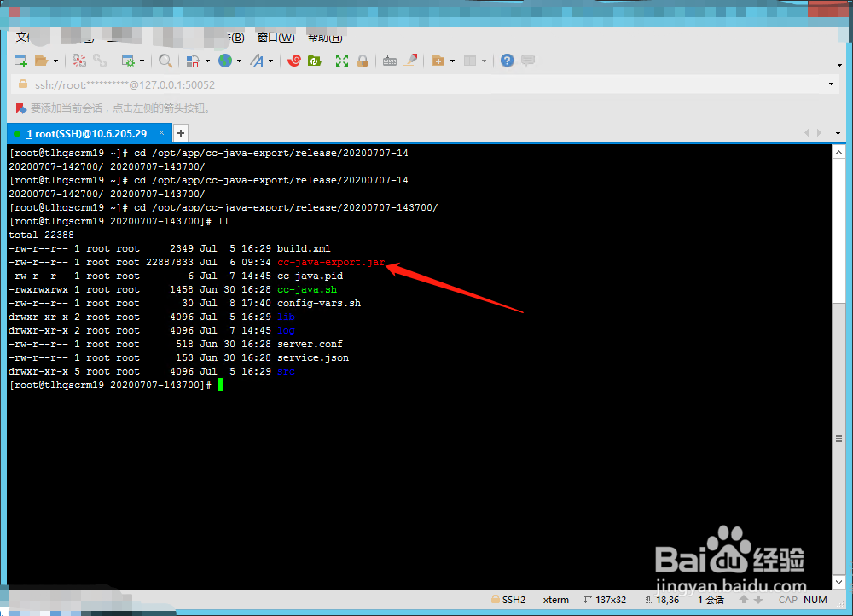This screenshot has height=616, width=853.
Task: Click the bookmark arrow to add current session
Action: 20,108
